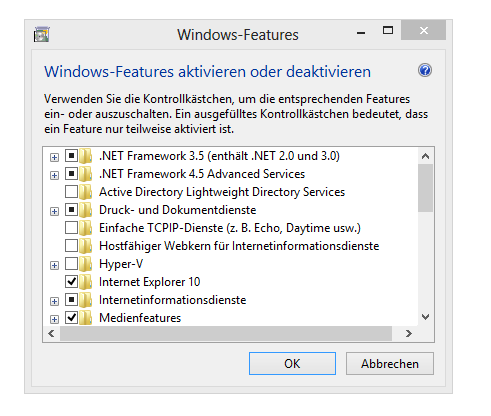491x416 pixels.
Task: Click the Windows-Features title bar icon
Action: [42, 34]
